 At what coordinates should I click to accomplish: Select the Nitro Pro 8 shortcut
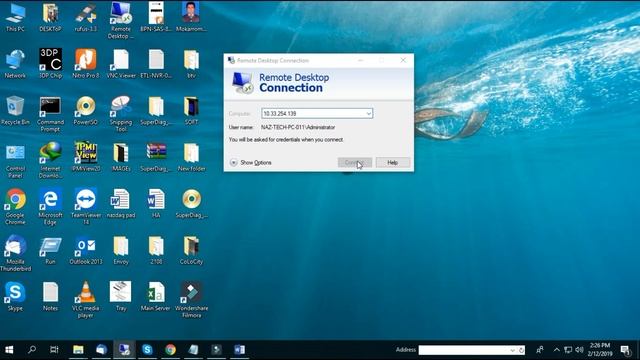point(86,64)
